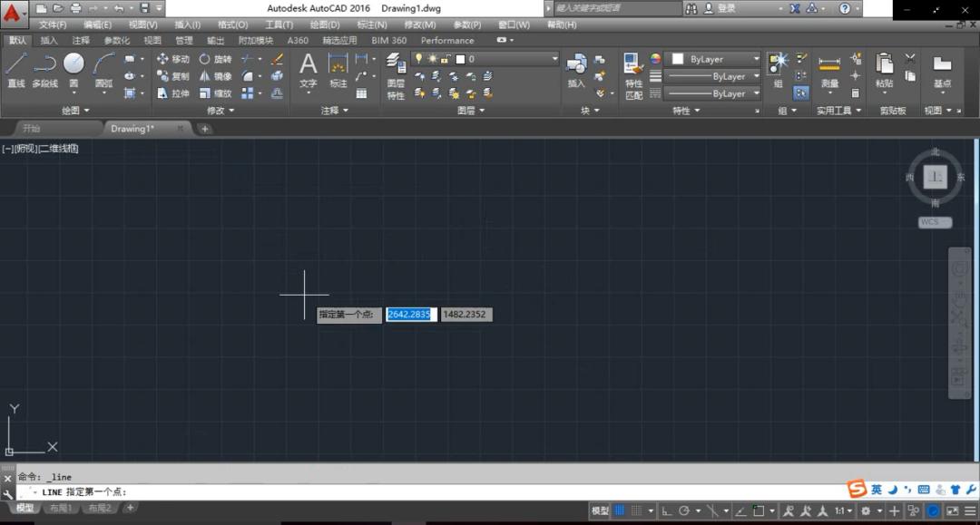Open the layer selection dropdown
The height and width of the screenshot is (525, 980).
(554, 59)
